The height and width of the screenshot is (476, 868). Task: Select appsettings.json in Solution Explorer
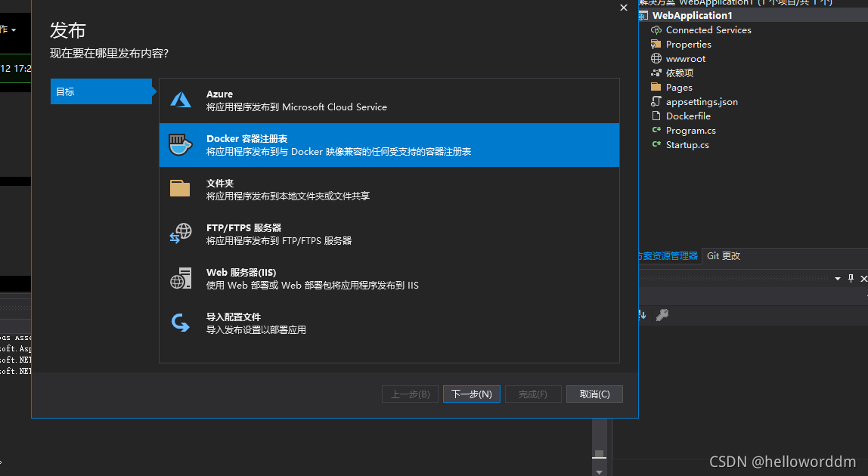(x=702, y=102)
